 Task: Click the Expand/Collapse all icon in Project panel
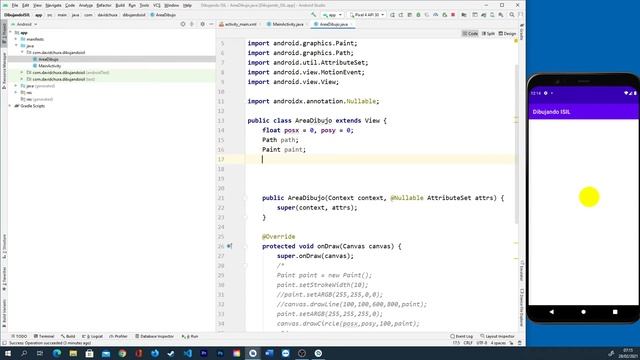[x=192, y=24]
